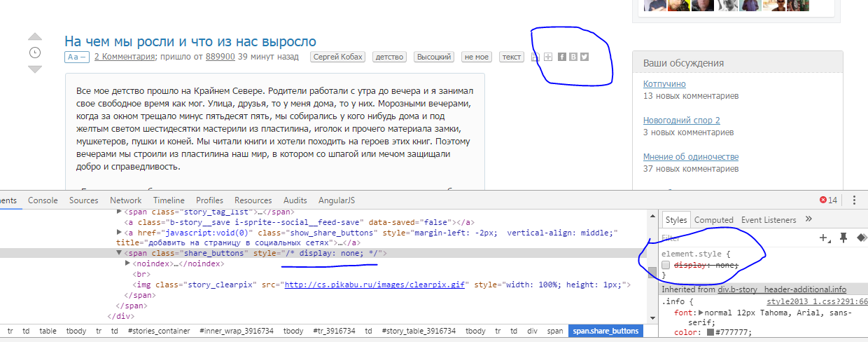
Task: Open the Network panel tab
Action: point(125,200)
